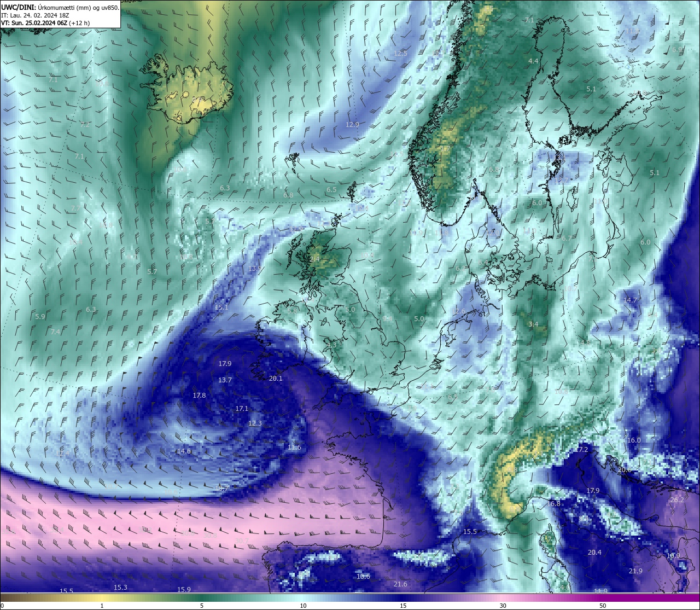Click the 7.4 value in the western Atlantic

pyautogui.click(x=55, y=332)
